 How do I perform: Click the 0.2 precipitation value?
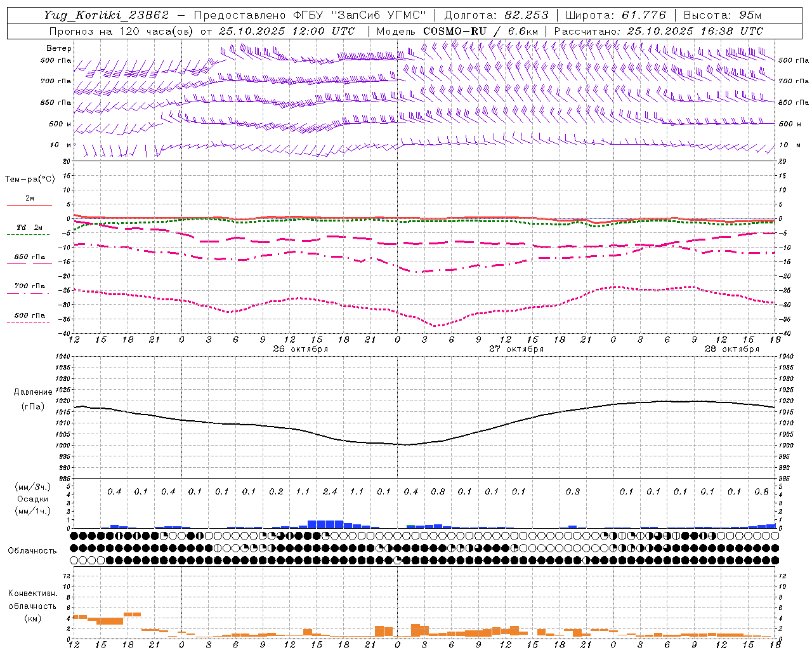coord(276,491)
